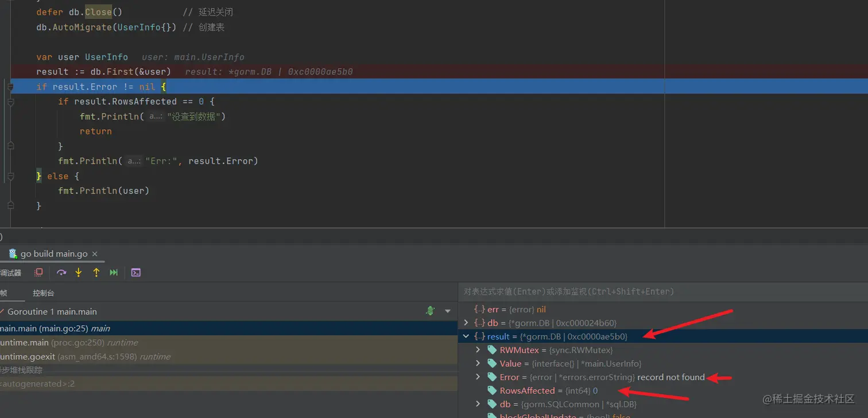Select the blockGlobalUpdate variable row

coord(663,415)
